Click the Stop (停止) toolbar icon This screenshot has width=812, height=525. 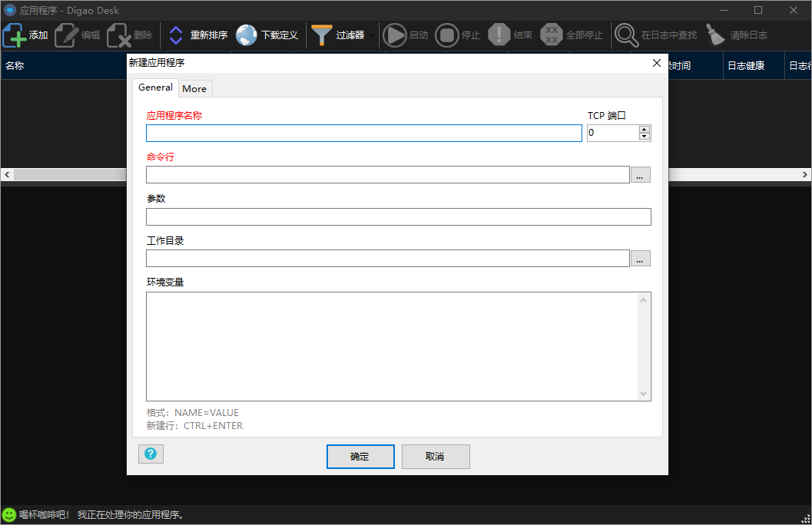[447, 35]
